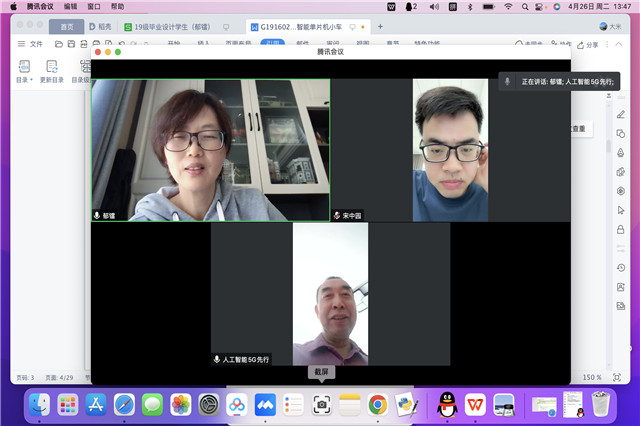Launch Safari from the Dock
The height and width of the screenshot is (426, 640).
tap(124, 404)
